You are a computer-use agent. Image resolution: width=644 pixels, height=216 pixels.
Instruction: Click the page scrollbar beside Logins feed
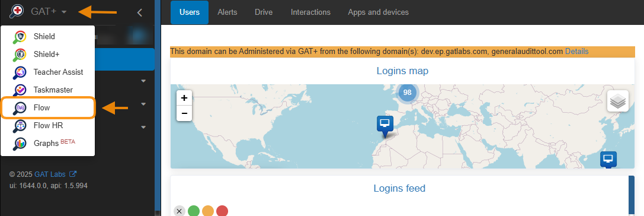pyautogui.click(x=632, y=196)
